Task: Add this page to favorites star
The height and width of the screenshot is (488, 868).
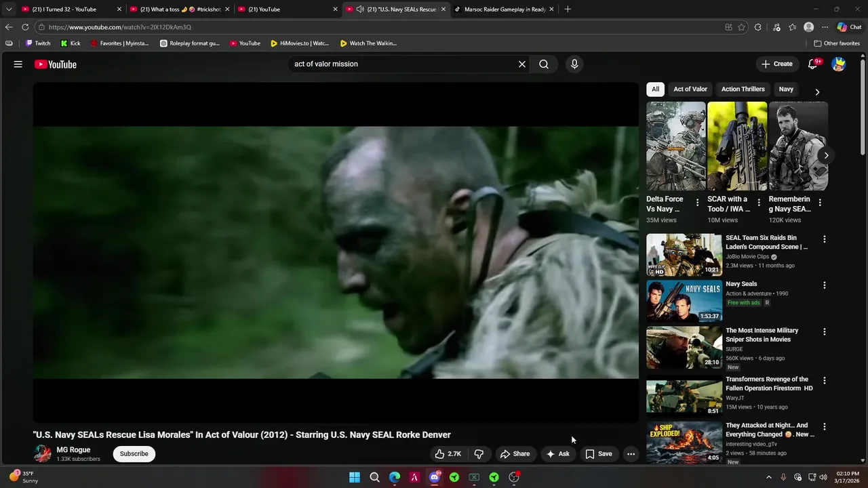Action: [742, 27]
